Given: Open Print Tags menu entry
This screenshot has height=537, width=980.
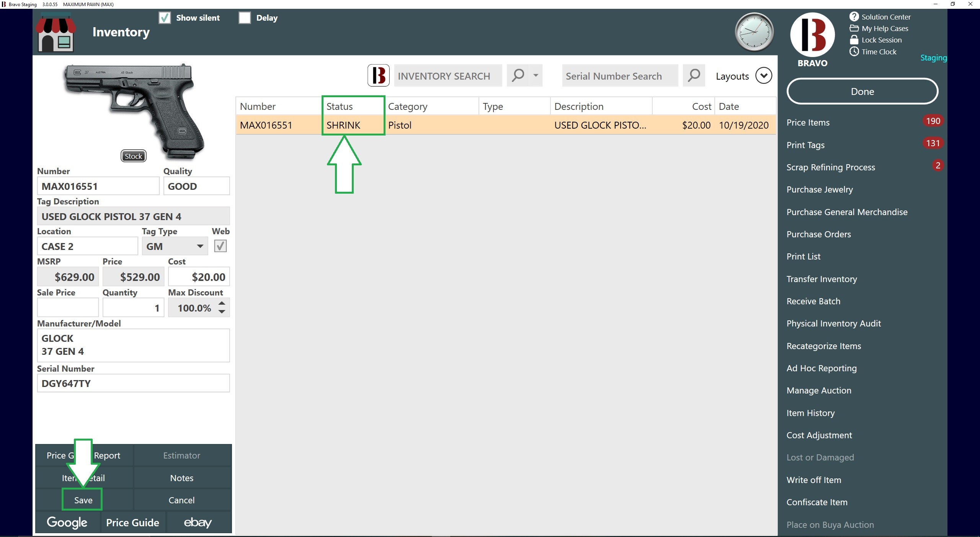Looking at the screenshot, I should tap(805, 145).
